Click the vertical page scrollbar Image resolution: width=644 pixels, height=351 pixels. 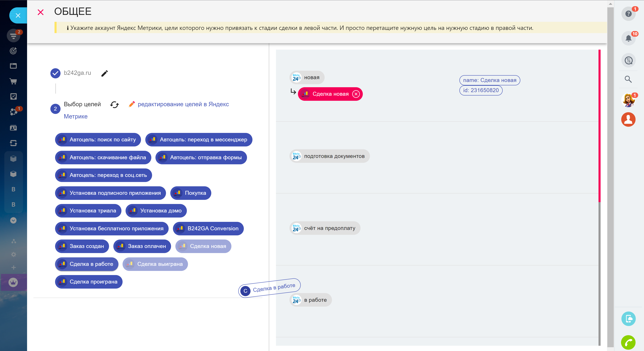(610, 175)
